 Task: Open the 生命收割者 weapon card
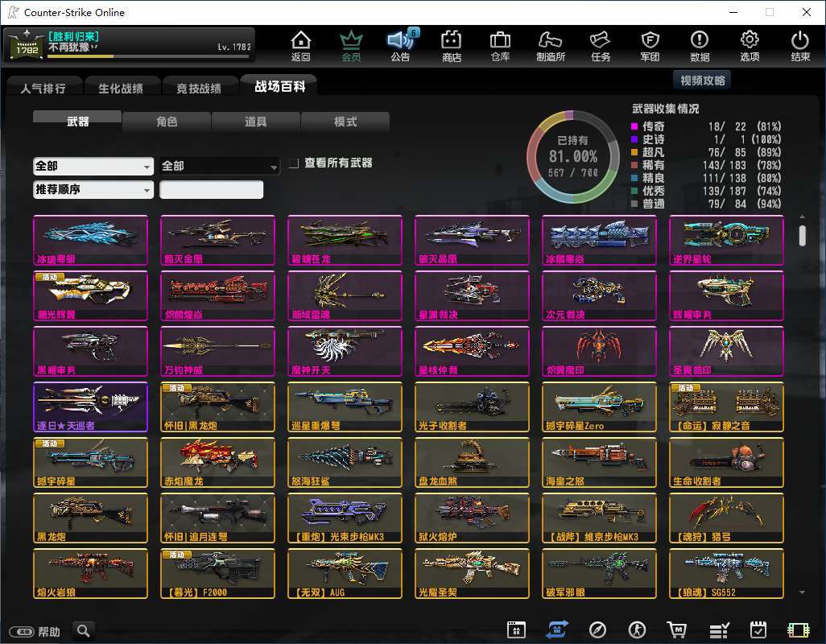coord(726,462)
